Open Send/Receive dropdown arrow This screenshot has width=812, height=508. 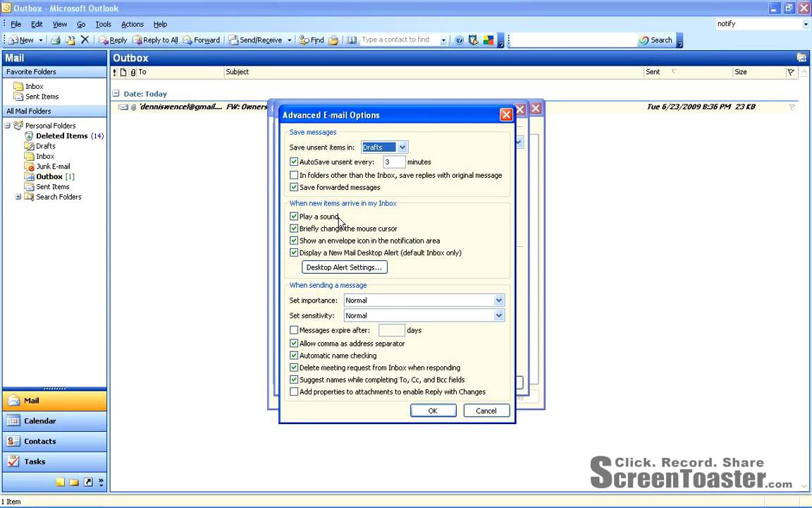click(x=289, y=40)
